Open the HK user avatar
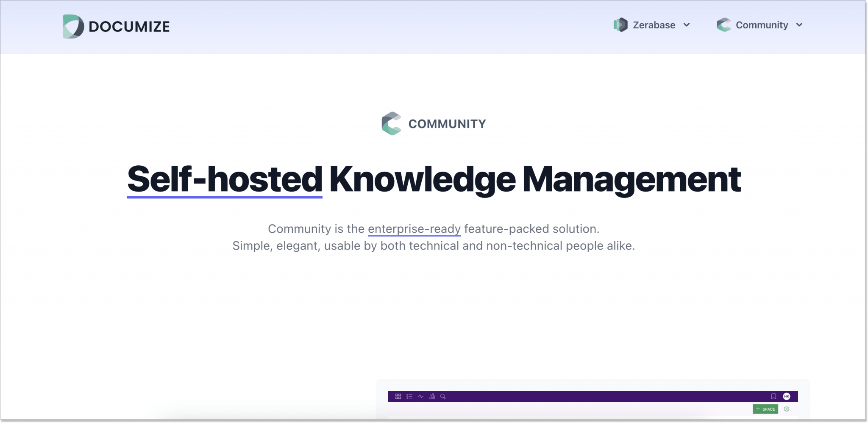Screen dimensions: 868x423 pyautogui.click(x=787, y=396)
